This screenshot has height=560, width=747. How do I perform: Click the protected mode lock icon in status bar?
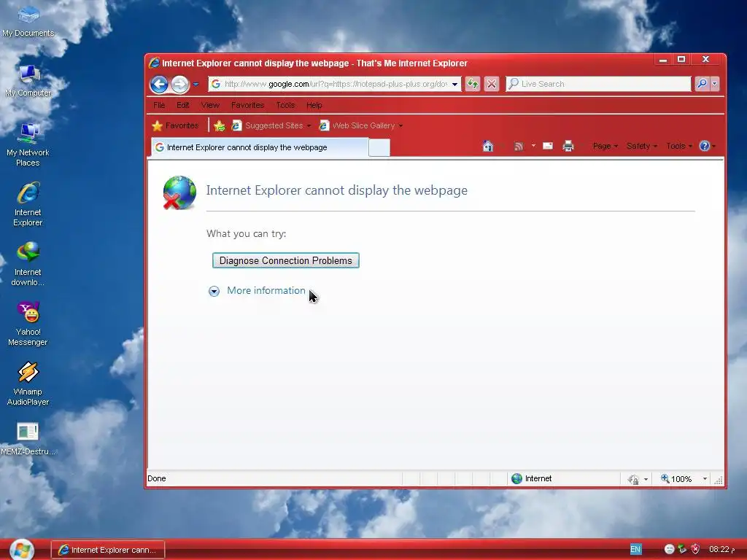[x=633, y=479]
